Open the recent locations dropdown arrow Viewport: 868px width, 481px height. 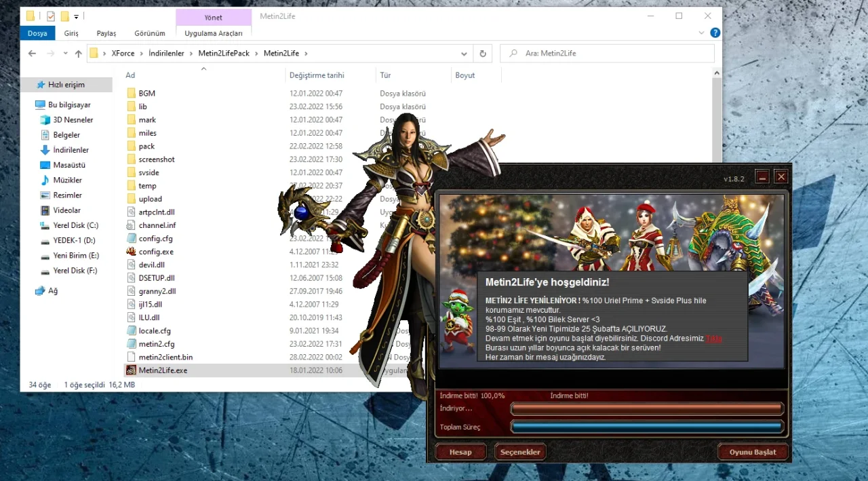(65, 54)
